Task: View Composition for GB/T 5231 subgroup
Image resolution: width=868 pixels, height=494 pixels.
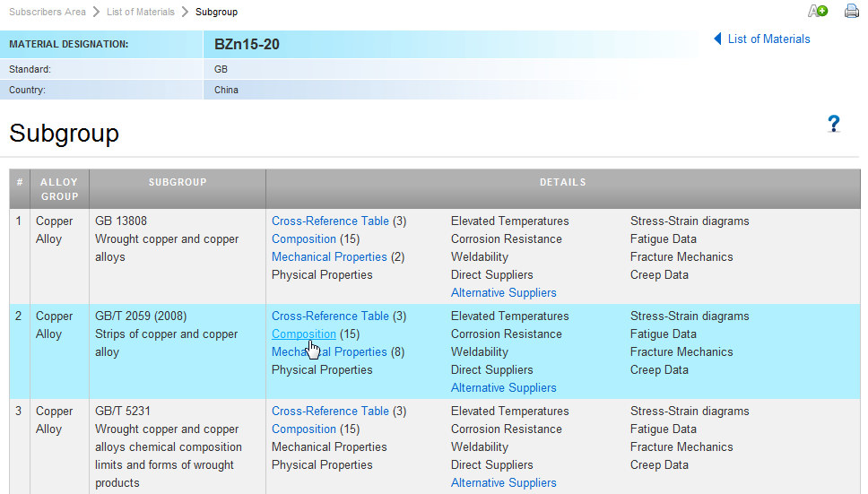Action: point(303,429)
